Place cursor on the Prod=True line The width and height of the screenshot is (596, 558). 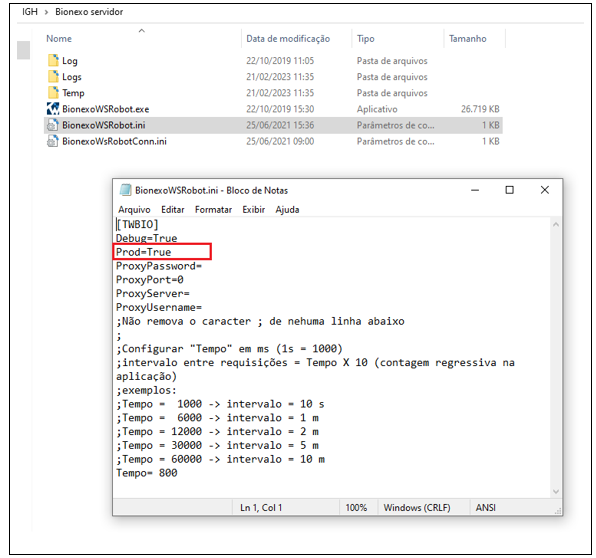click(144, 252)
